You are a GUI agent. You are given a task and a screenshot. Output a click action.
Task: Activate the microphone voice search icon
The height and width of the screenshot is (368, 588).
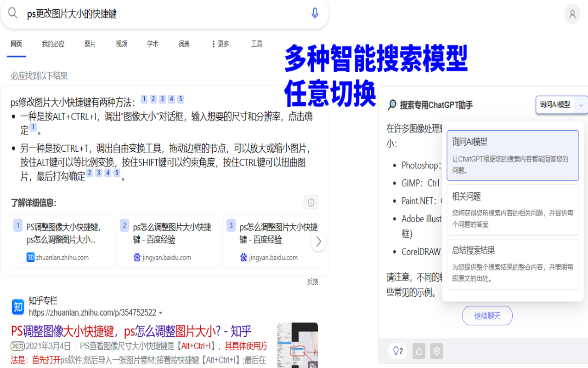coord(315,13)
